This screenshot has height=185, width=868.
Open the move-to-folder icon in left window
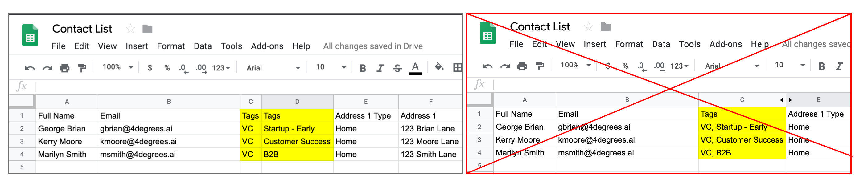(x=147, y=29)
